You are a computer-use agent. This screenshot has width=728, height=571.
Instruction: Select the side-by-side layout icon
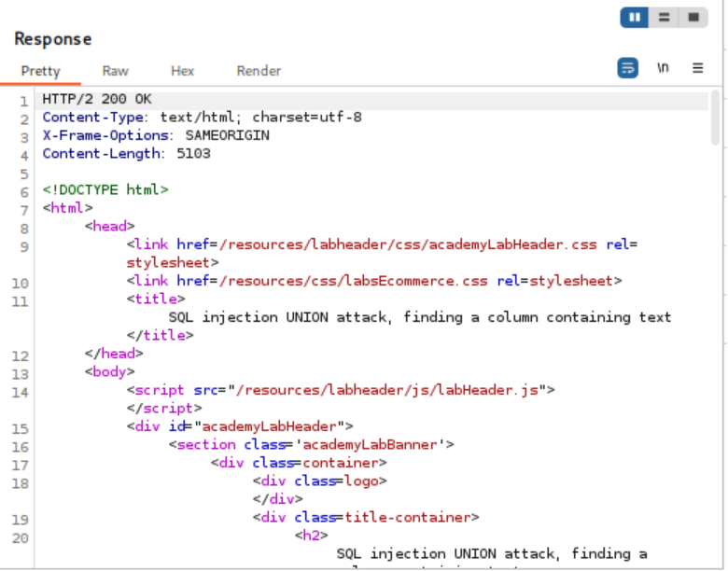coord(635,17)
